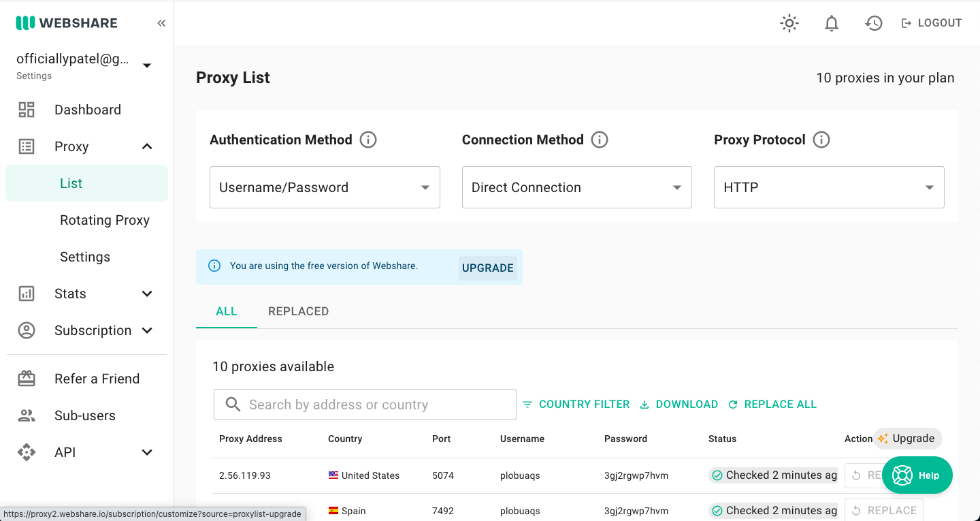980x521 pixels.
Task: Focus the search by address or country field
Action: [365, 405]
